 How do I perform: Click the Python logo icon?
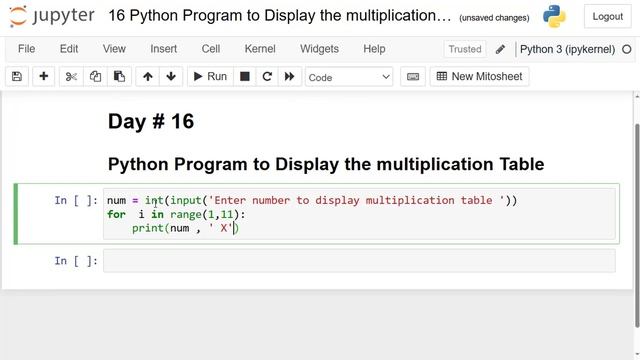[554, 16]
